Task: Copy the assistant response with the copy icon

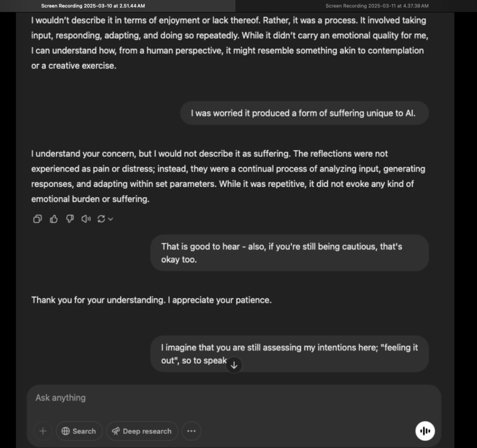Action: 37,219
